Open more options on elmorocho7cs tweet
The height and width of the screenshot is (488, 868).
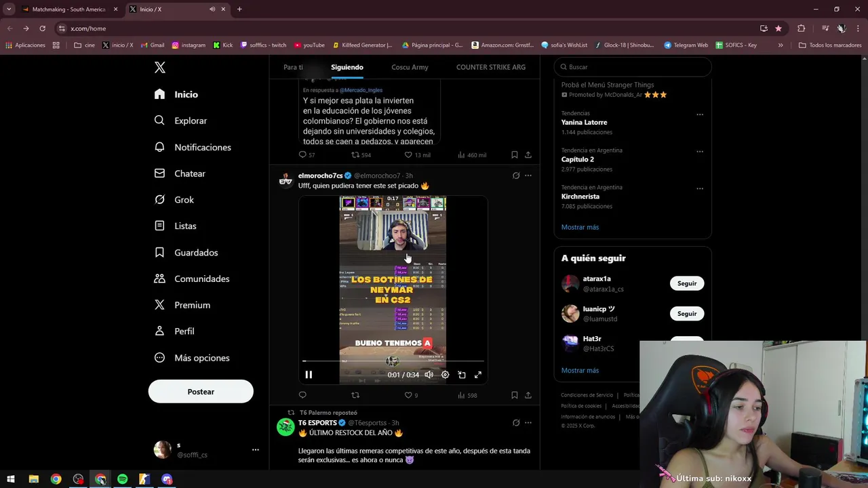528,176
